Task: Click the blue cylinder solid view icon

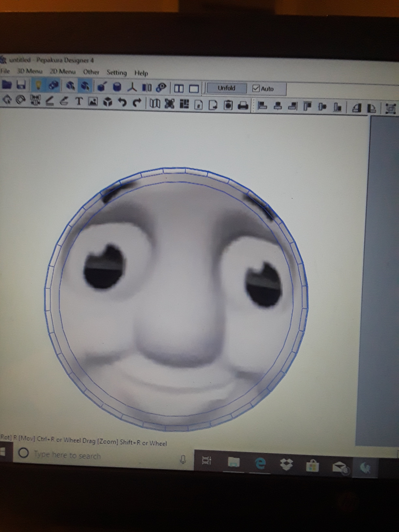Action: 117,87
